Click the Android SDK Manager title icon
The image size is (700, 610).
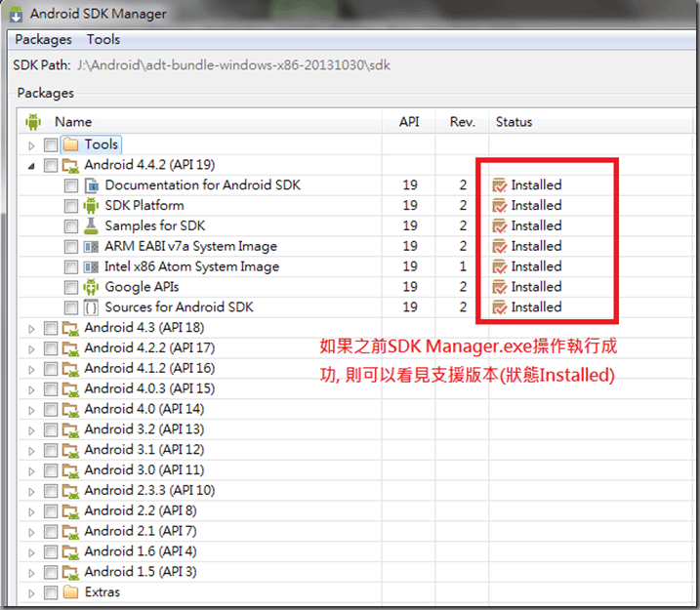[16, 14]
